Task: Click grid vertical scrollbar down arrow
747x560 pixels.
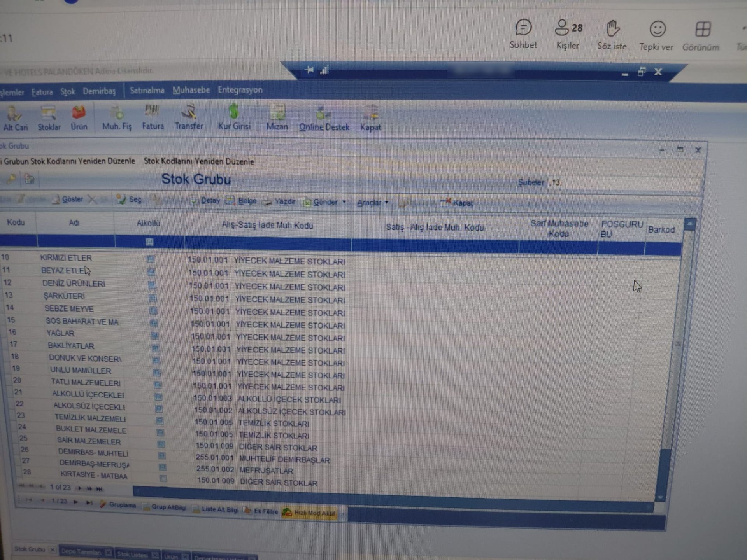Action: [x=660, y=497]
